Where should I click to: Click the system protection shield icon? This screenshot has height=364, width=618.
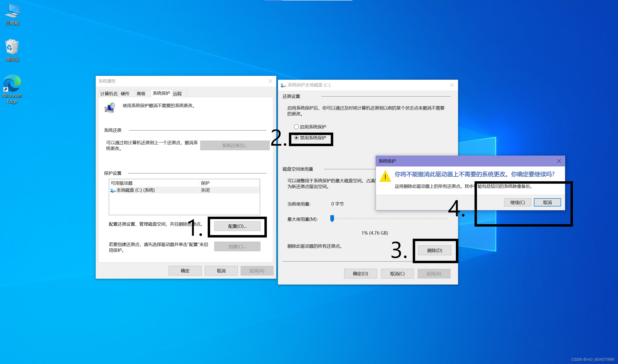[x=110, y=108]
